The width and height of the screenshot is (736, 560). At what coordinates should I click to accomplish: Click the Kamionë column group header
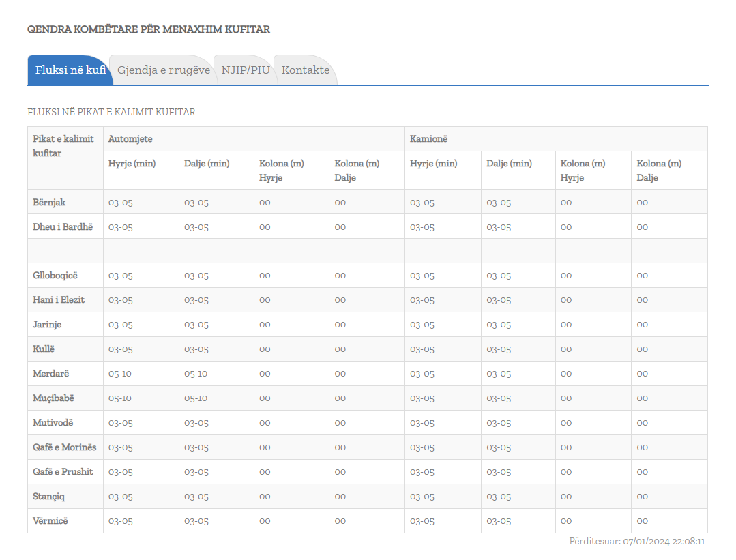coord(428,139)
